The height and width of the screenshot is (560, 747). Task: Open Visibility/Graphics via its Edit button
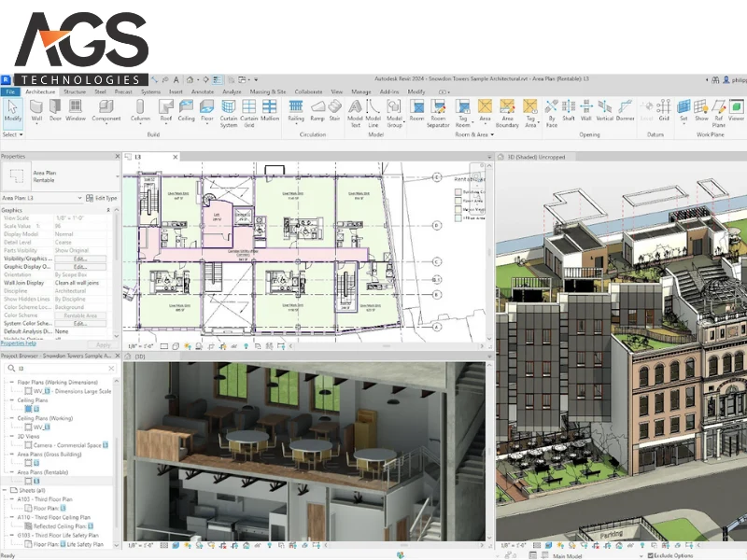point(78,259)
